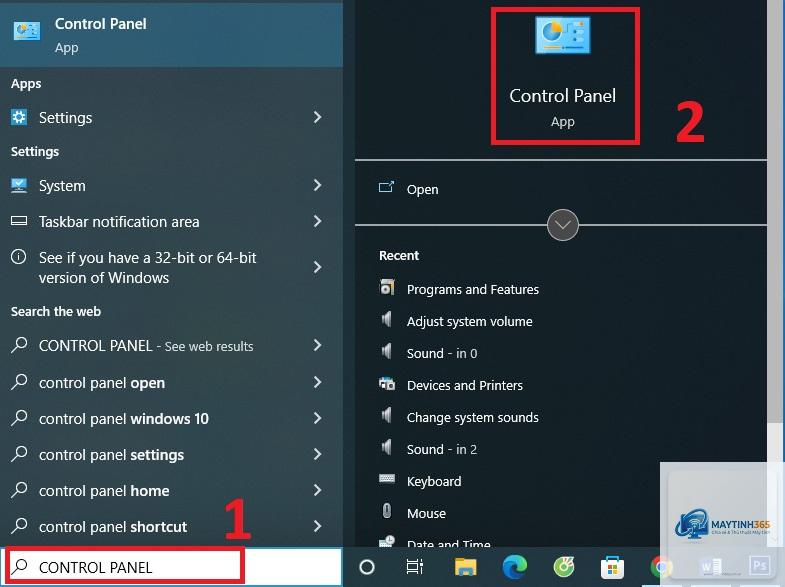
Task: Expand the 32-bit or 64-bit result arrow
Action: [x=317, y=267]
